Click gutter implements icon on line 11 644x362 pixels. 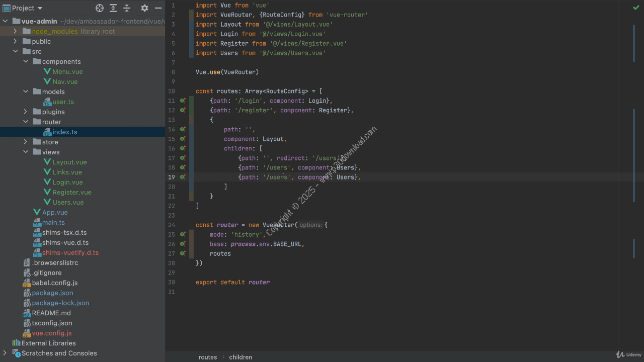click(183, 101)
